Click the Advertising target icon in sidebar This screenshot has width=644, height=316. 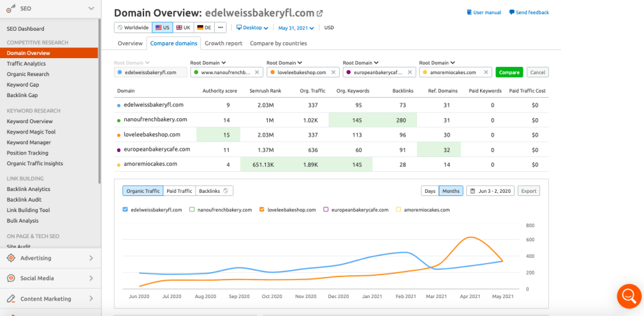point(11,258)
